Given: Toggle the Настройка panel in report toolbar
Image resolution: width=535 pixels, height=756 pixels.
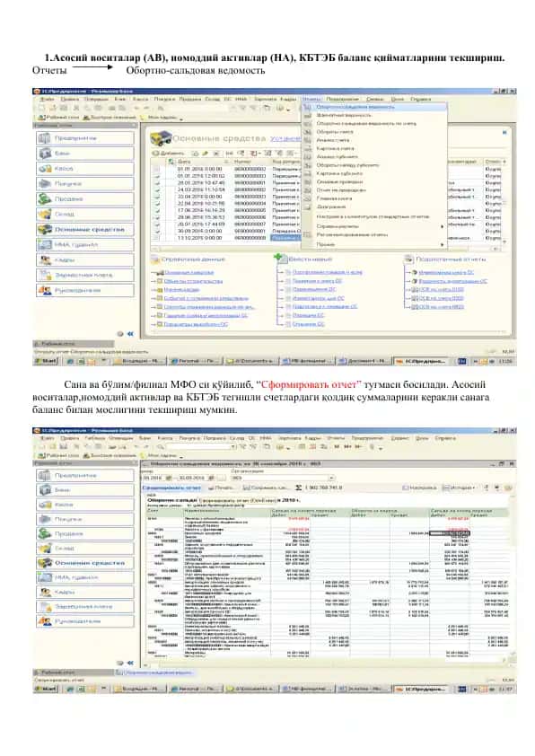Looking at the screenshot, I should (419, 488).
